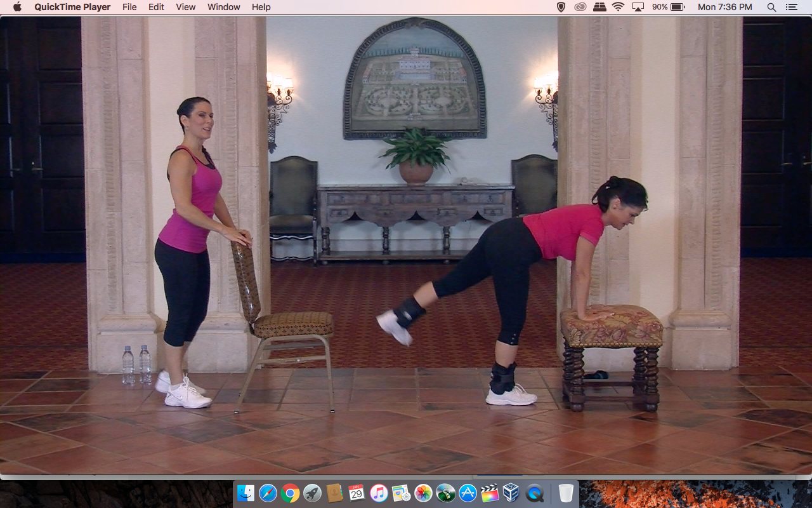
Task: Expand the Edit menu
Action: (x=156, y=7)
